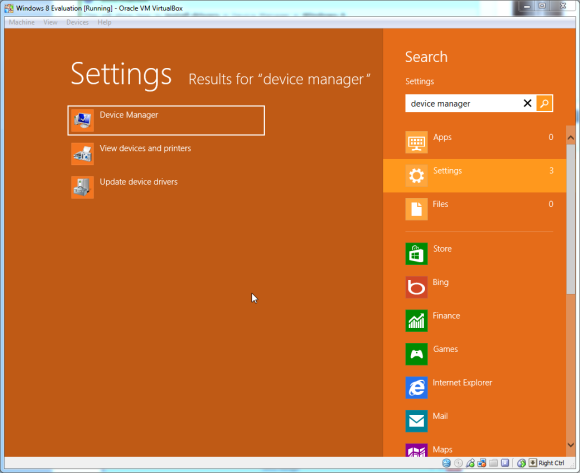Click the Internet Explorer label
Image resolution: width=580 pixels, height=473 pixels.
point(462,383)
